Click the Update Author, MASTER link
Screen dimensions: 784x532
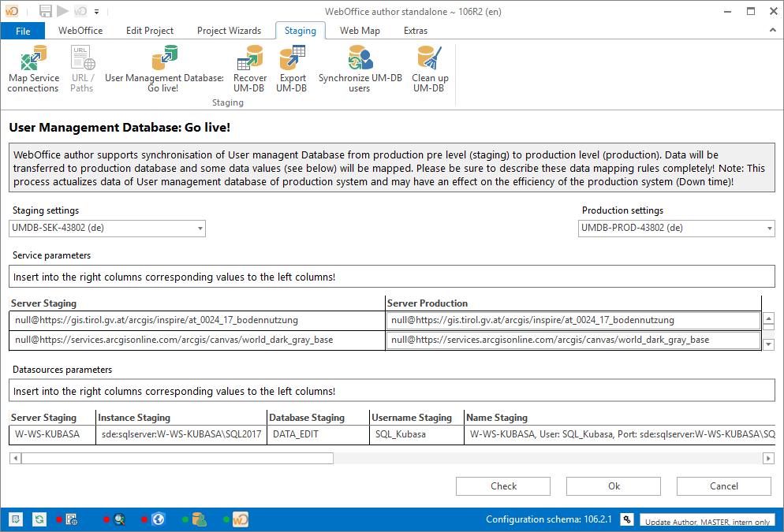pyautogui.click(x=707, y=522)
